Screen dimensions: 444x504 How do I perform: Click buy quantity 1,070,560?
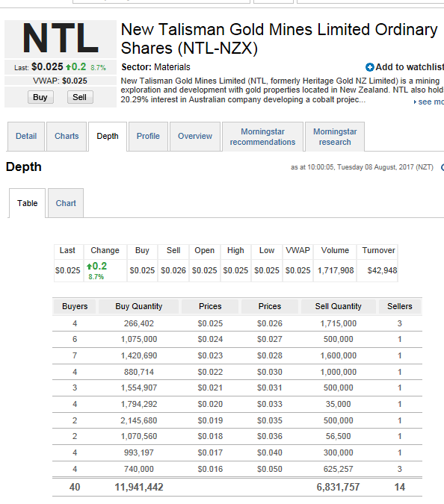[139, 437]
